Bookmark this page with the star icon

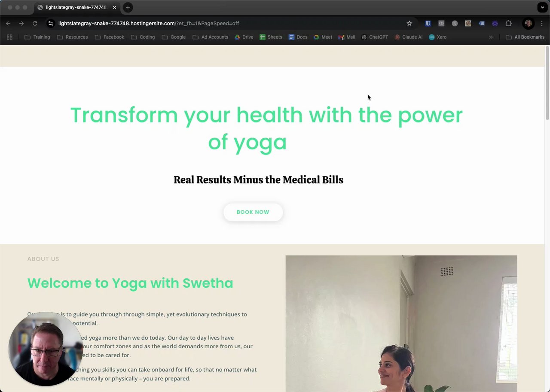(409, 23)
